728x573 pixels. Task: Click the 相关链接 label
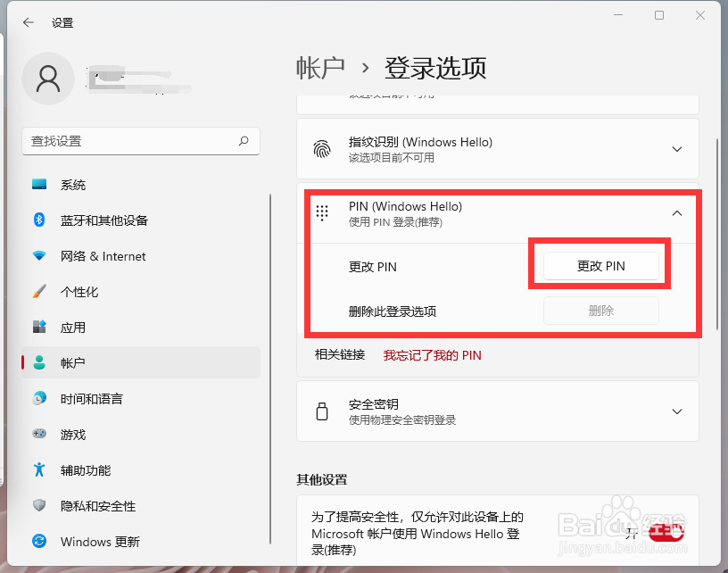click(340, 354)
